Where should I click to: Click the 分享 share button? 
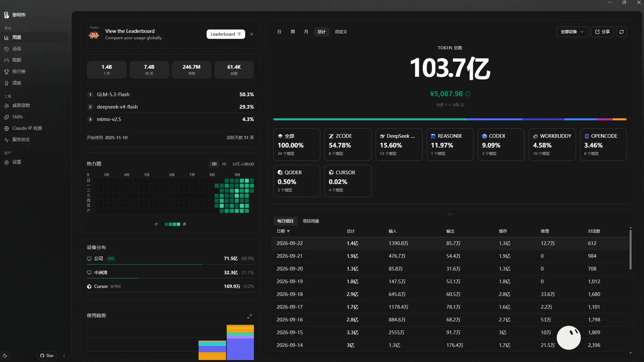pos(602,32)
